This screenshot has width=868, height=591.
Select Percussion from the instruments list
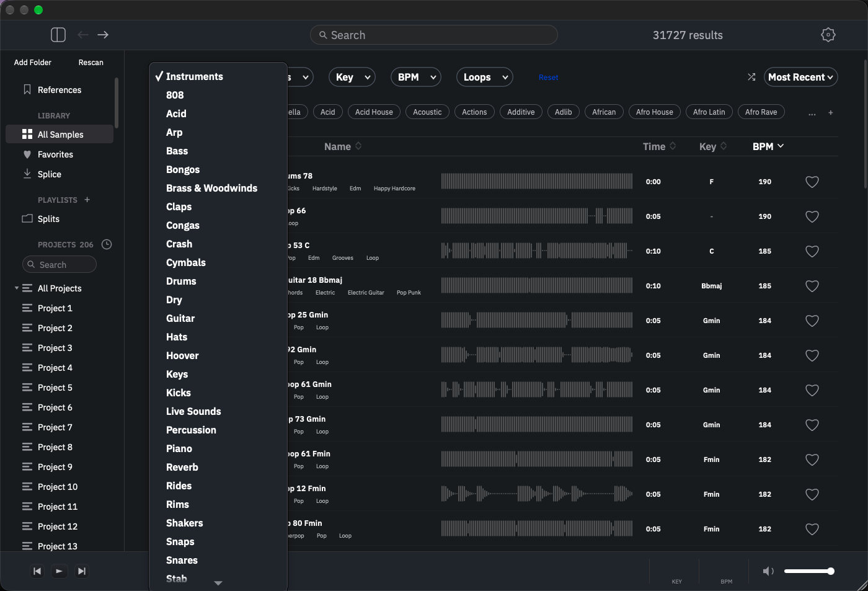pyautogui.click(x=218, y=430)
